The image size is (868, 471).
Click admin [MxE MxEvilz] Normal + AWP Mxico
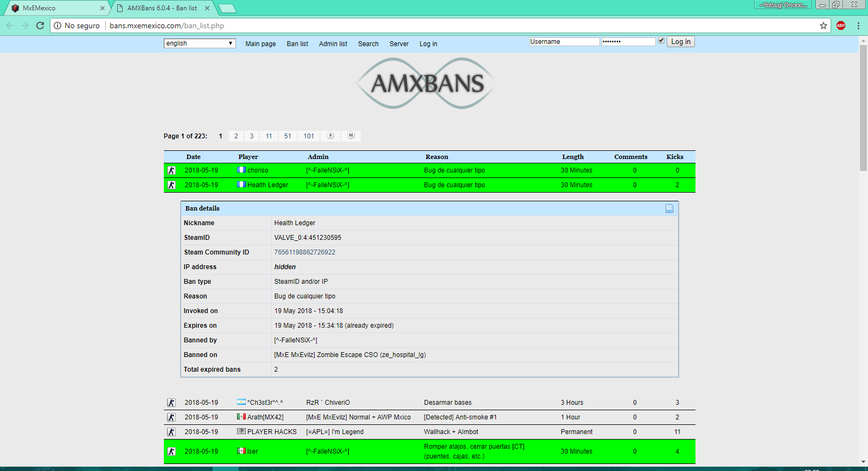[358, 417]
